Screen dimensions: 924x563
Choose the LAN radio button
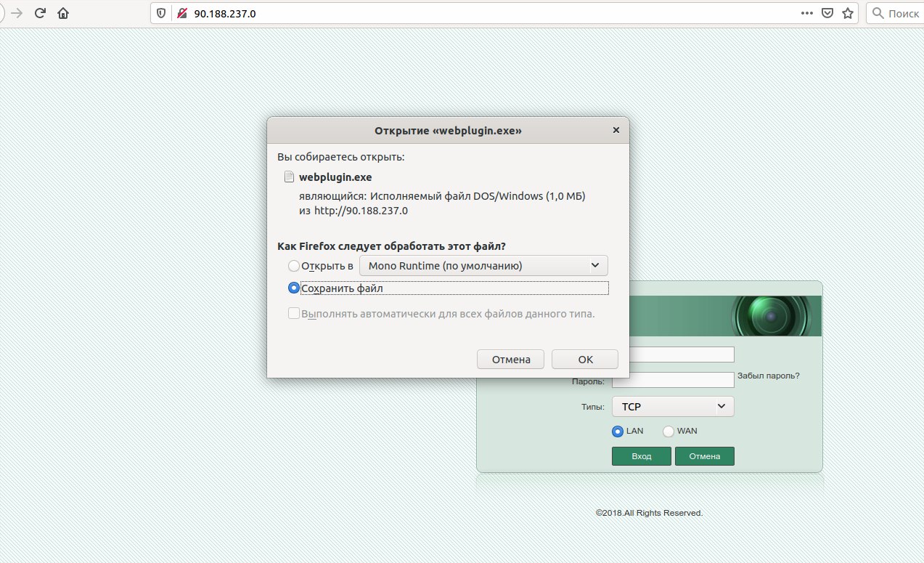tap(618, 432)
